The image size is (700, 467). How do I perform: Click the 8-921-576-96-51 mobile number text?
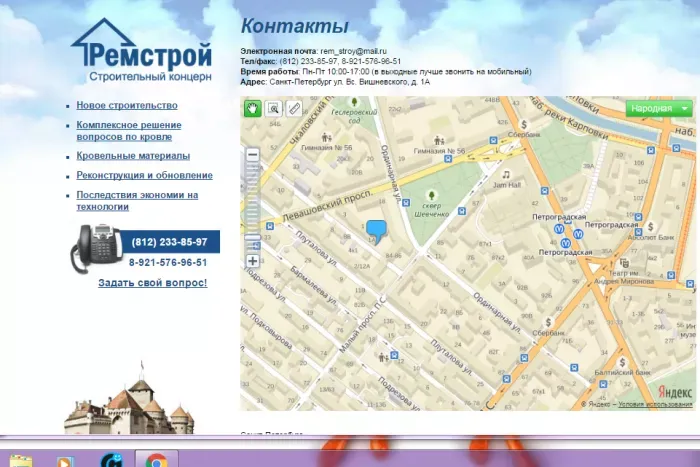coord(168,263)
